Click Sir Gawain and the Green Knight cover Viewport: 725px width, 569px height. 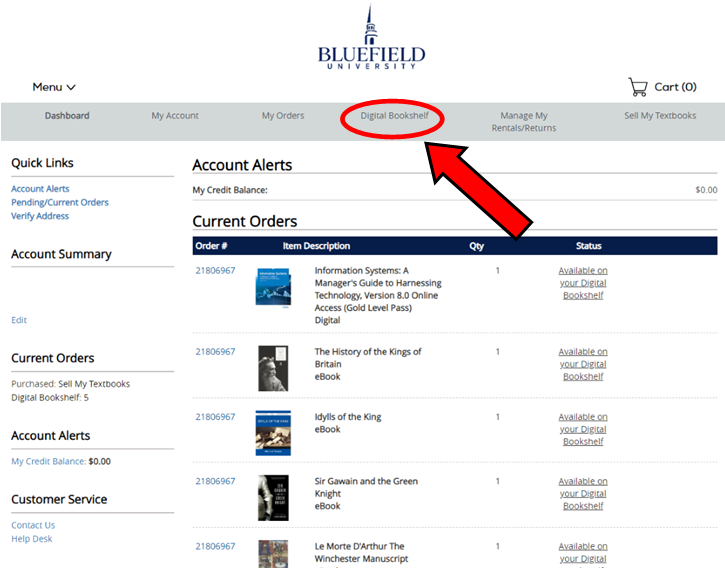(x=273, y=498)
